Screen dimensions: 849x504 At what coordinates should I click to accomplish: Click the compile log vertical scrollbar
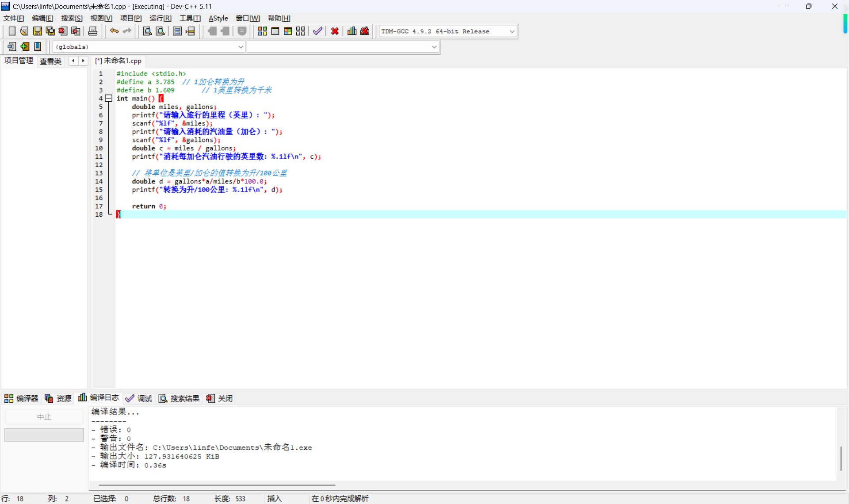click(x=841, y=458)
